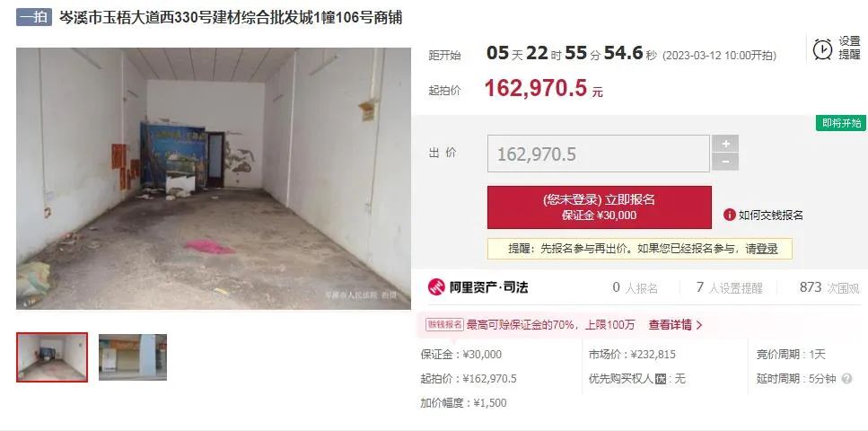Click into the 出价 bid input field

[599, 154]
